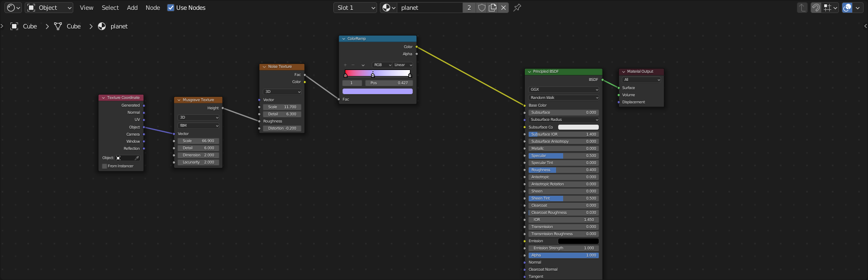The width and height of the screenshot is (868, 280).
Task: Browse materials with the material sphere icon
Action: pyautogui.click(x=389, y=8)
